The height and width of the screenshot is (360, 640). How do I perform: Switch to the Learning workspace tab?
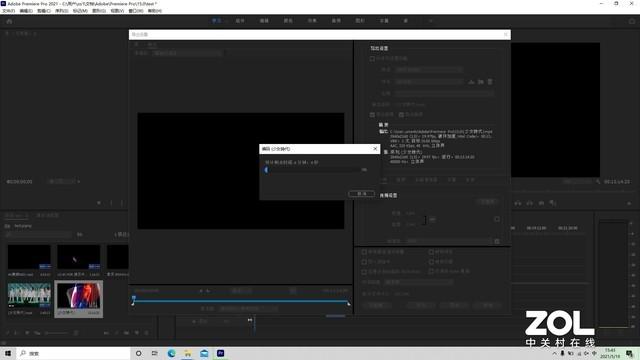pos(216,21)
